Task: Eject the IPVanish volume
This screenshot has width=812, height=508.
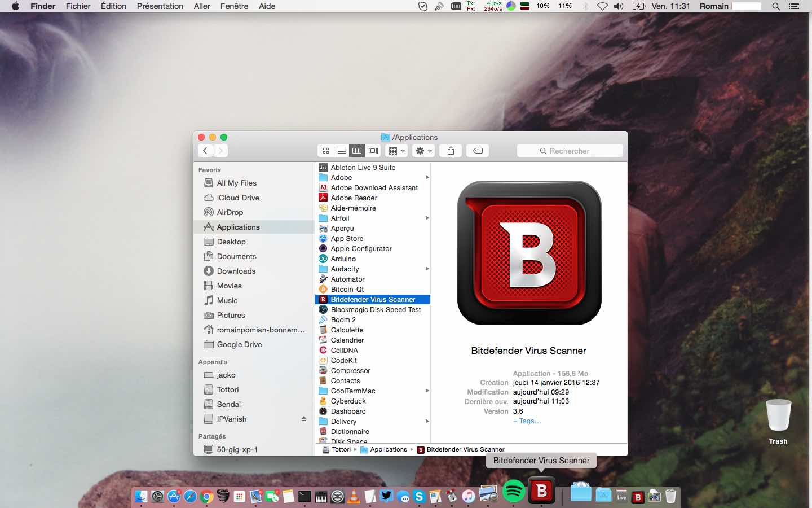Action: click(x=304, y=419)
